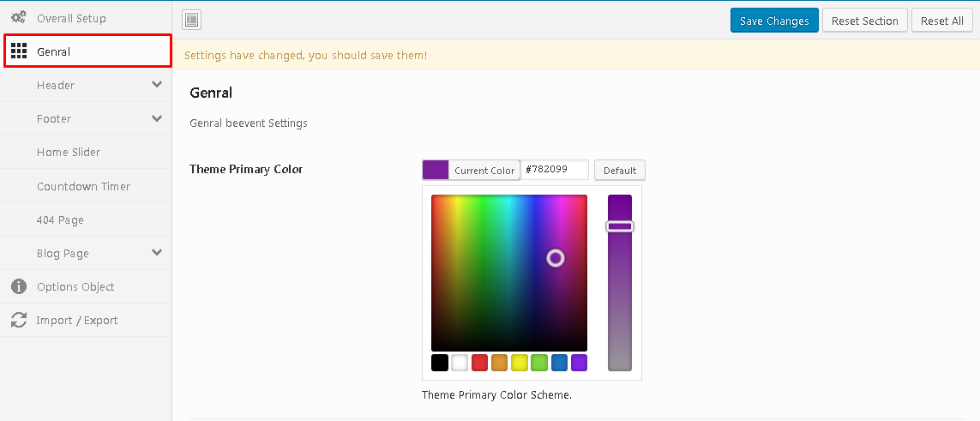Expand the Header submenu chevron
The image size is (980, 421).
(157, 84)
